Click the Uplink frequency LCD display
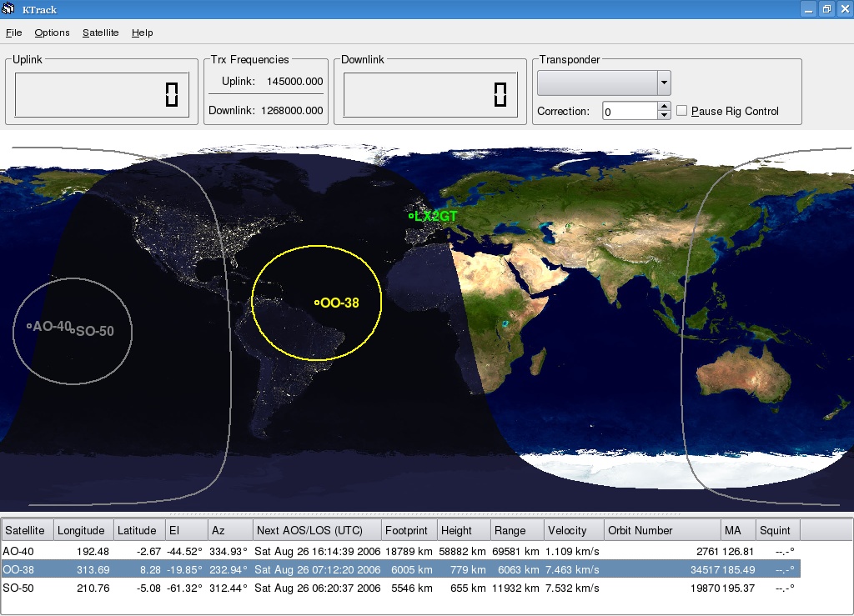Screen dimensions: 854x616 [x=102, y=95]
